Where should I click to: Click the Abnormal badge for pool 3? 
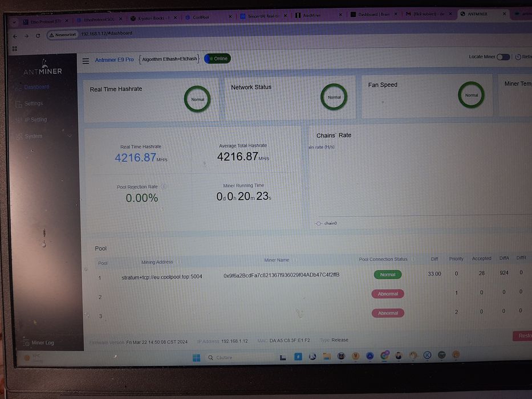tap(388, 313)
